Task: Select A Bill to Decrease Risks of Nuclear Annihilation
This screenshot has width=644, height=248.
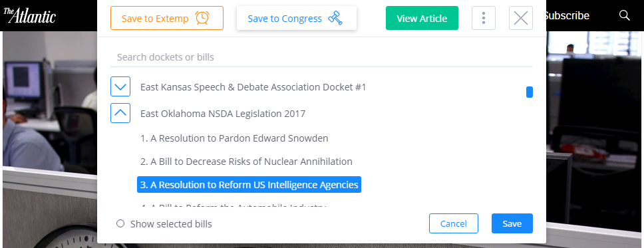Action: coord(246,162)
